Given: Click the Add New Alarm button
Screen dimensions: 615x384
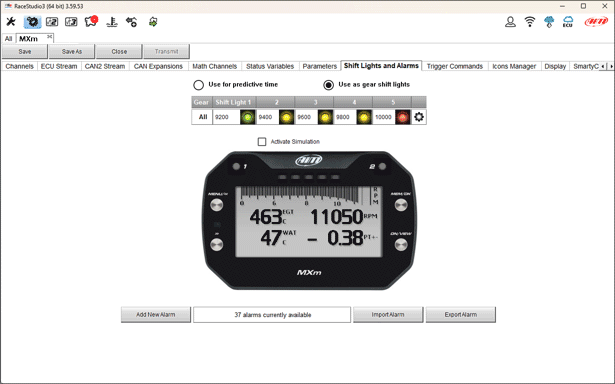Looking at the screenshot, I should [156, 315].
